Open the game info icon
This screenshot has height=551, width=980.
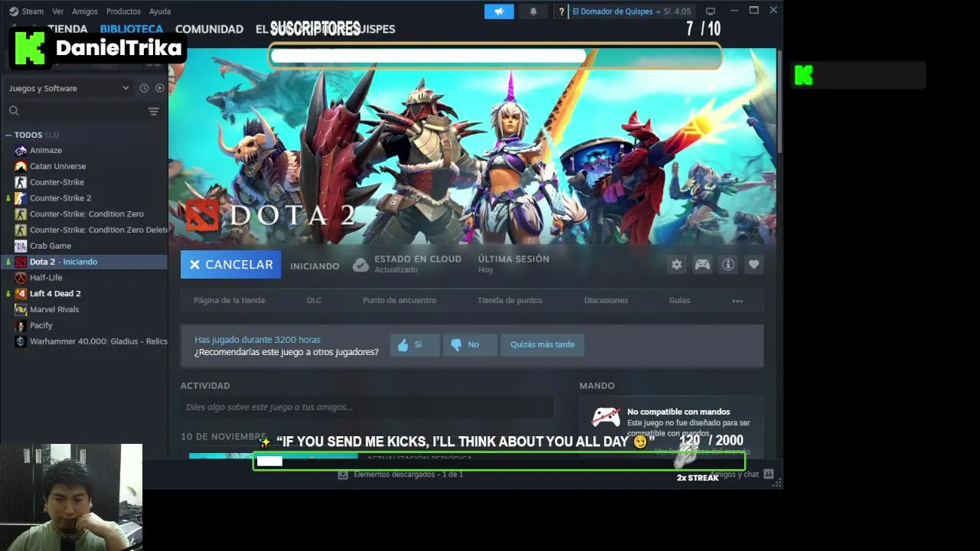pos(728,265)
